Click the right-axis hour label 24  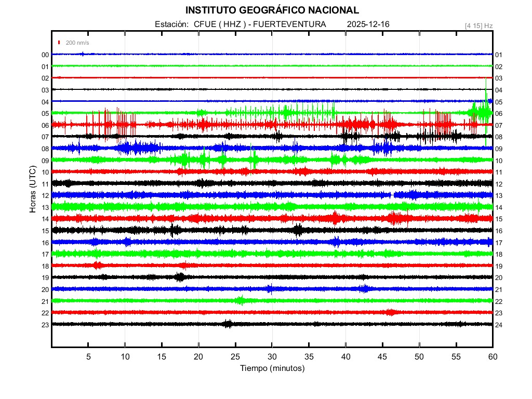498,325
